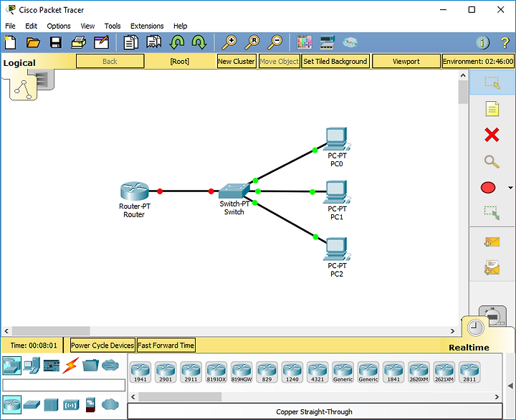Screen dimensions: 516x420
Task: Click the yellow question mark help icon
Action: (x=505, y=42)
